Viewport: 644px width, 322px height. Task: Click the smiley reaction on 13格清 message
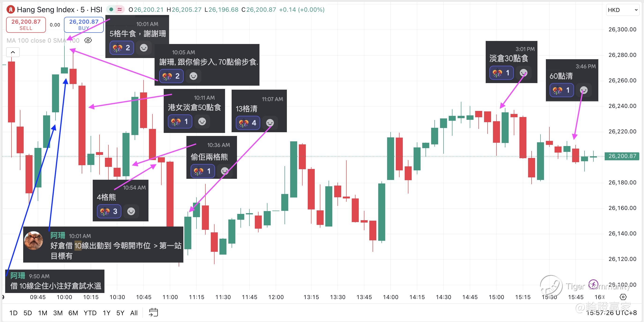click(270, 123)
